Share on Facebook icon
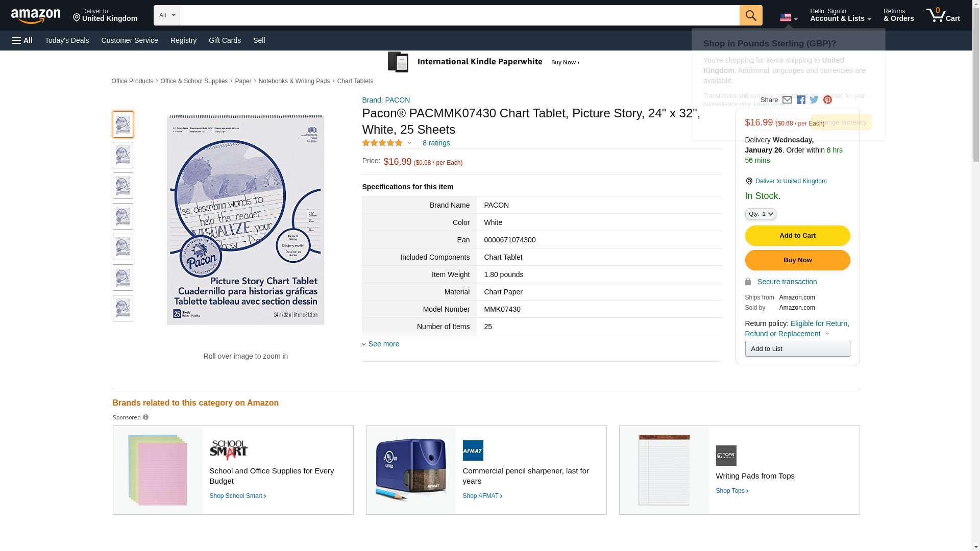Screen dimensions: 980x551 tap(801, 100)
